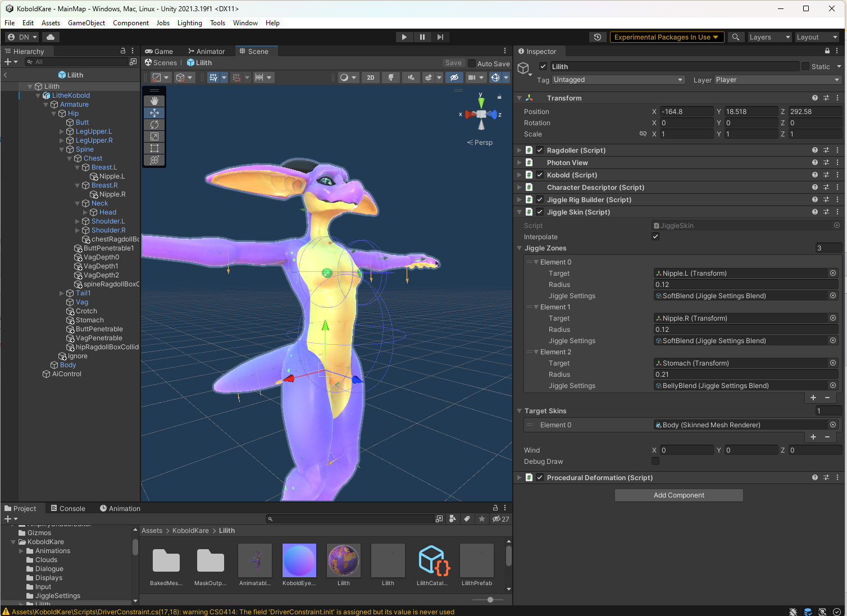
Task: Disable Procedural Deformation script
Action: (x=540, y=478)
